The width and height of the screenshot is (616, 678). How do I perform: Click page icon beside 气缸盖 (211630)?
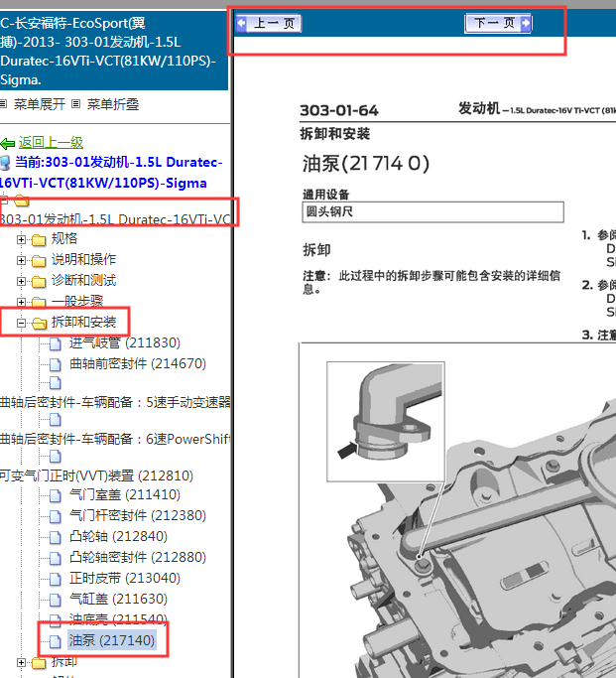pyautogui.click(x=55, y=601)
